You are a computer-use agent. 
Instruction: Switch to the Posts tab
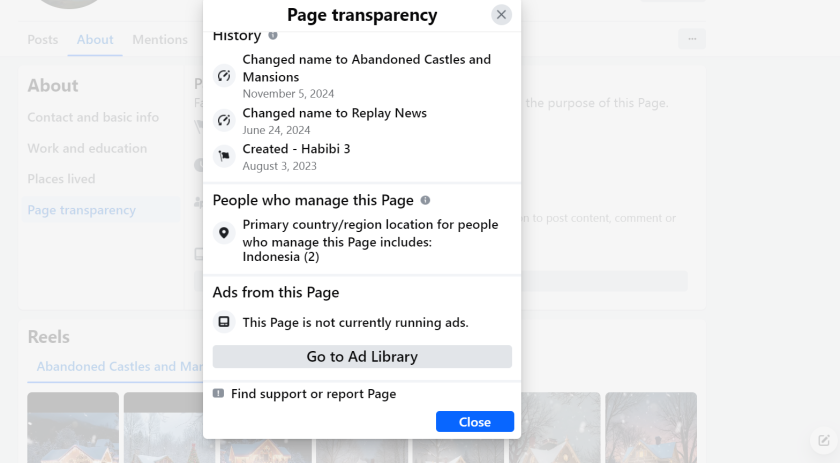pos(43,40)
